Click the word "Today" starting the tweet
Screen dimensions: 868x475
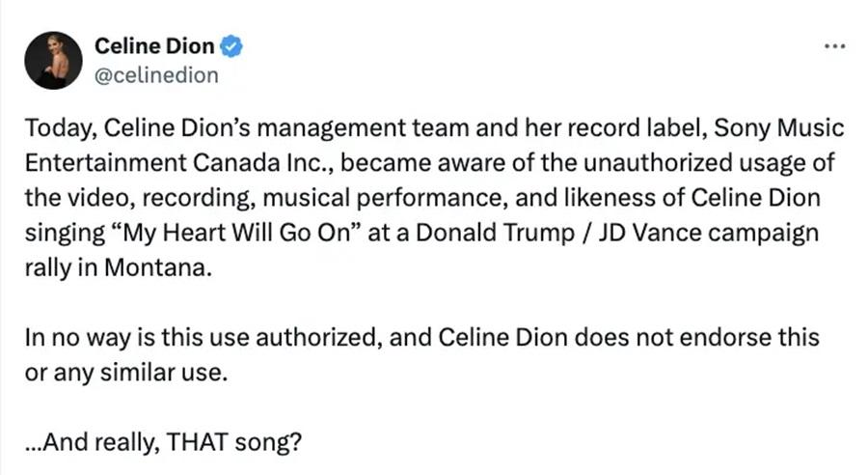[x=59, y=128]
